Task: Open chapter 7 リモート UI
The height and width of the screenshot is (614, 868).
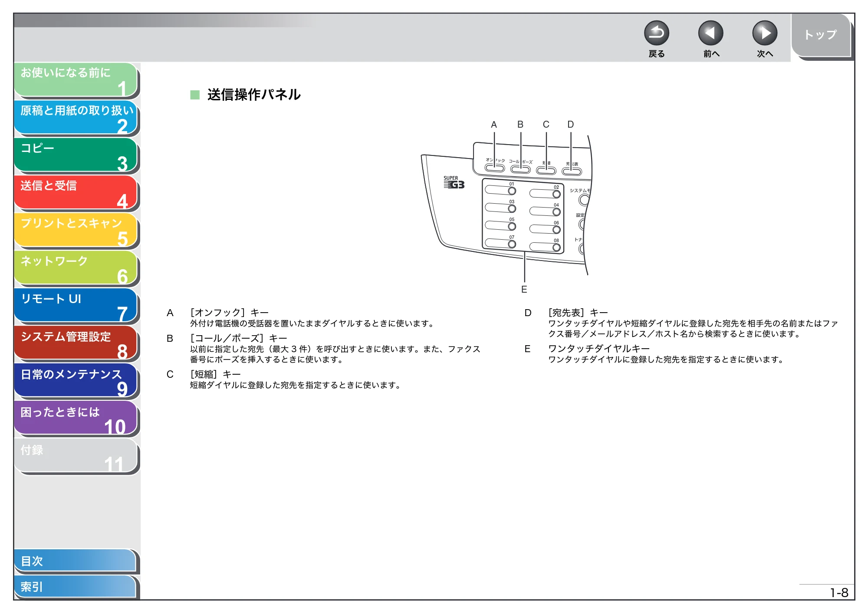Action: pos(76,306)
